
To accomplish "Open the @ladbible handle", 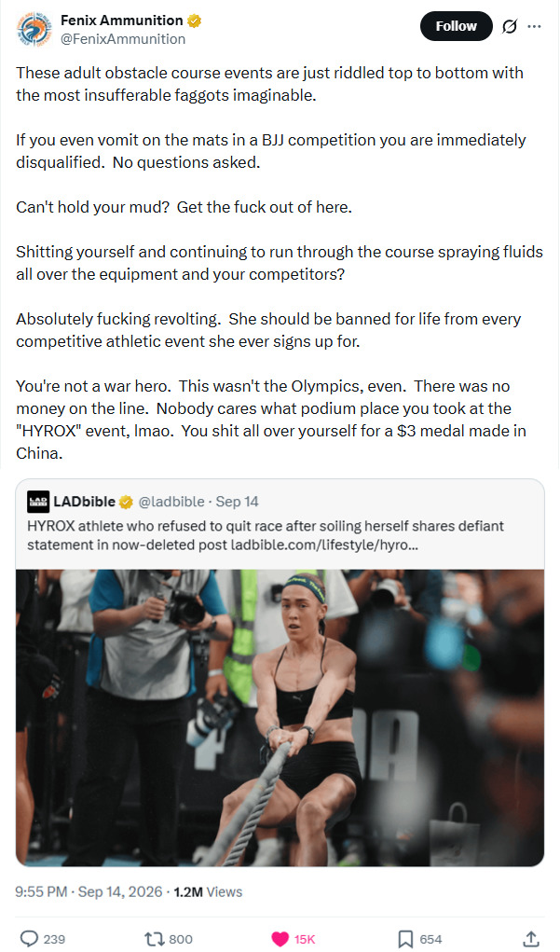I will click(171, 502).
